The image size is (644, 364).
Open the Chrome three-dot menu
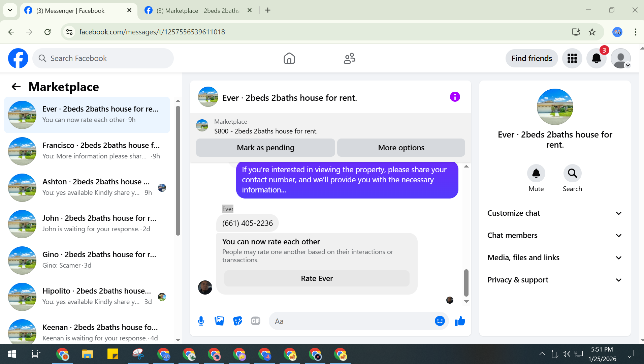[636, 32]
